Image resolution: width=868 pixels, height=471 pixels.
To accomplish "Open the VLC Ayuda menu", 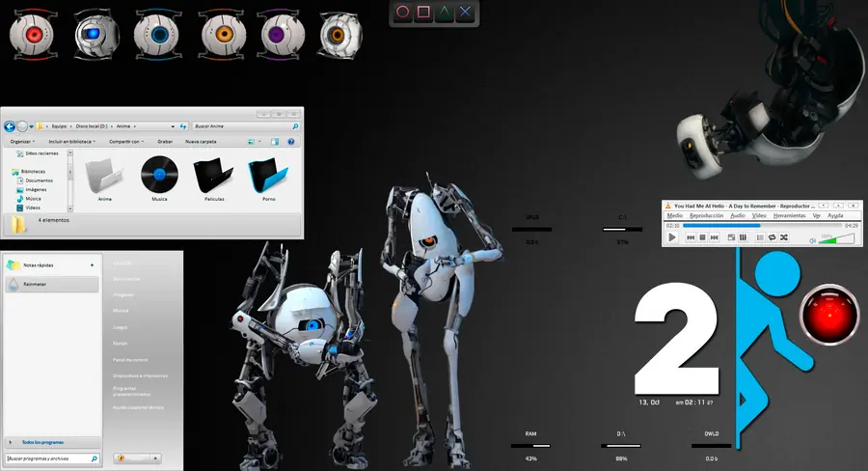I will tap(835, 215).
